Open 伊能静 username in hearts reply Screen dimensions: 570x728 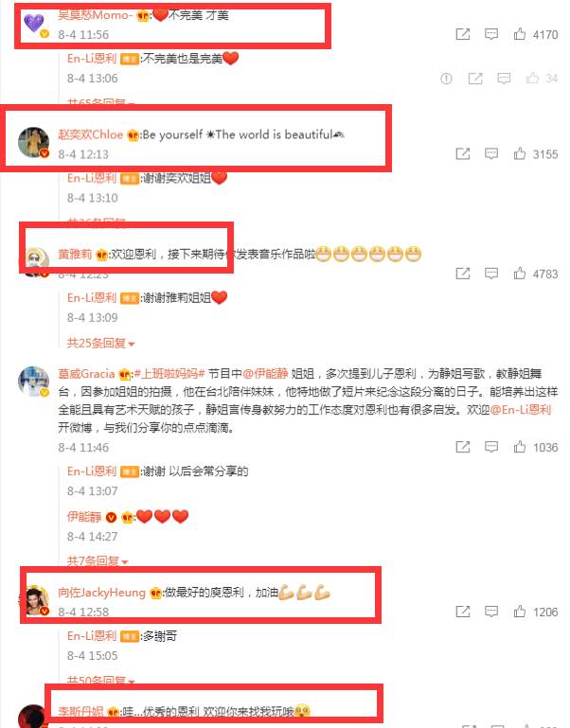tap(84, 516)
